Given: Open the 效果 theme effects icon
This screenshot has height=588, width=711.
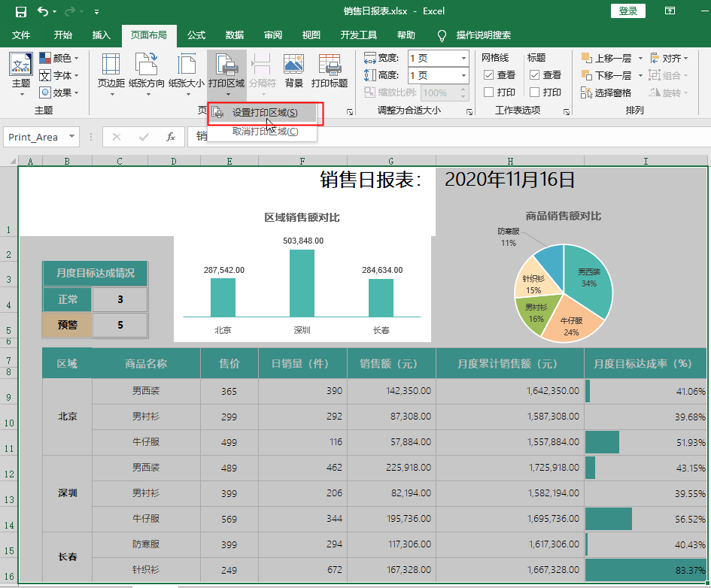Looking at the screenshot, I should pyautogui.click(x=45, y=92).
